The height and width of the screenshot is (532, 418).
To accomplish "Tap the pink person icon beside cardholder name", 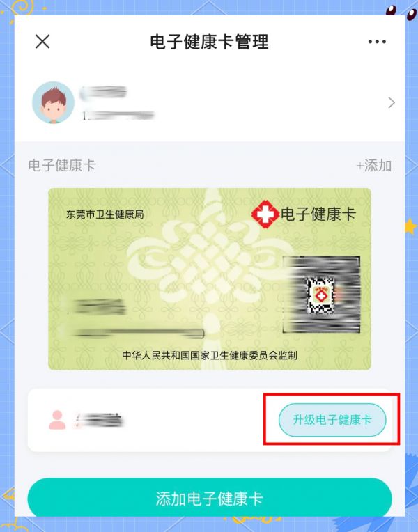I will tap(57, 420).
